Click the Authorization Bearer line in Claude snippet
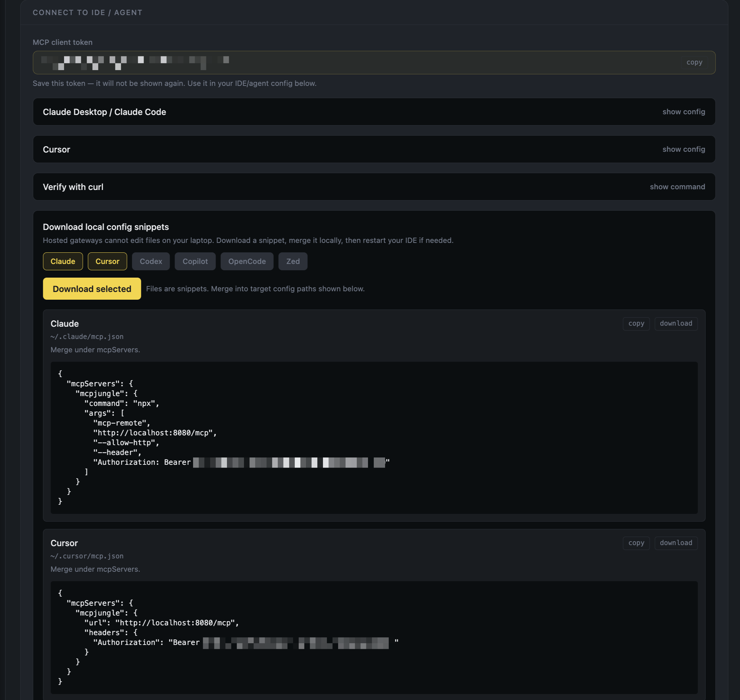The image size is (740, 700). point(241,462)
